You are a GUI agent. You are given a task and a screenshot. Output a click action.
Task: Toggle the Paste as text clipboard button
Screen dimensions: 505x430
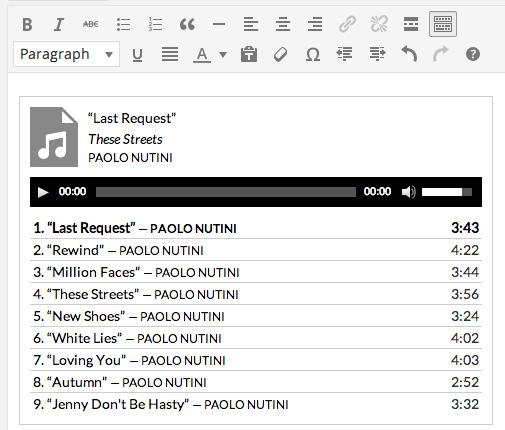249,54
